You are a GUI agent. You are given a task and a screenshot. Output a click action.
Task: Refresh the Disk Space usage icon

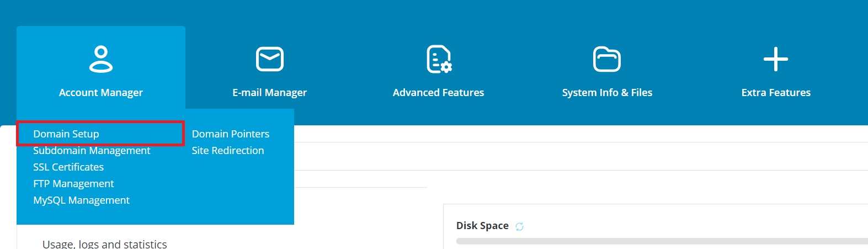(519, 226)
